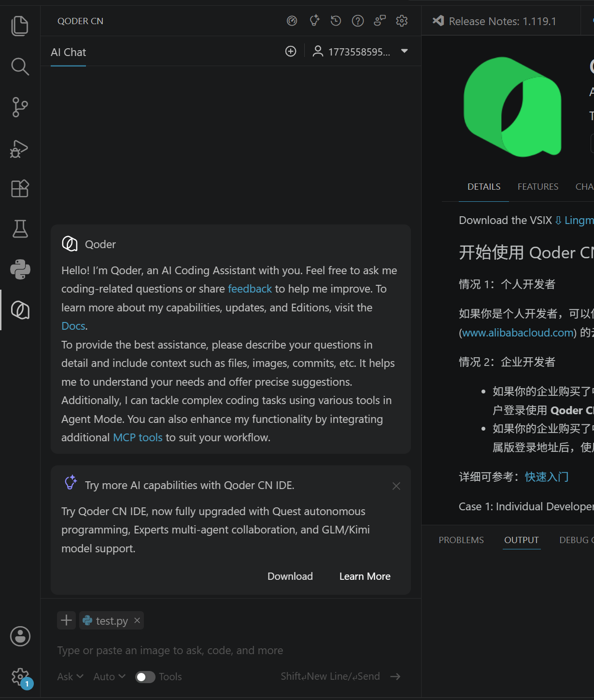The width and height of the screenshot is (594, 700).
Task: Open the Release Notes: 1.119.1 tab
Action: [501, 21]
